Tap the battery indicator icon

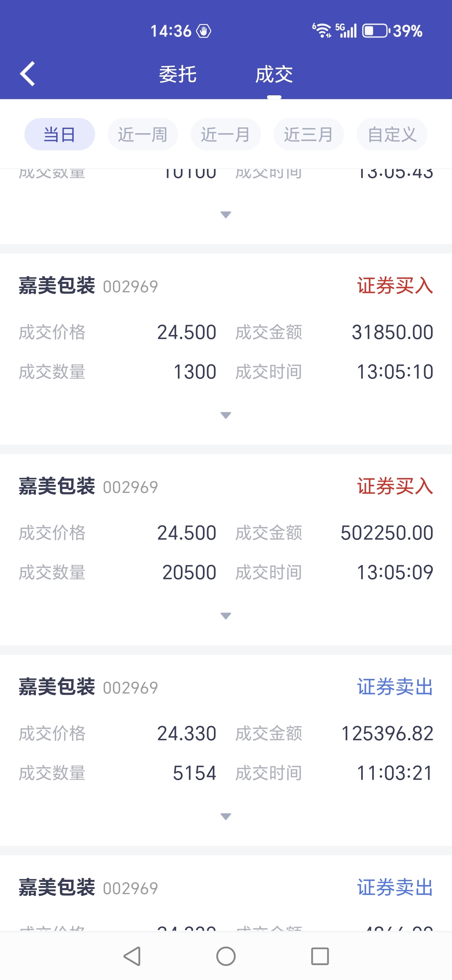(x=375, y=30)
